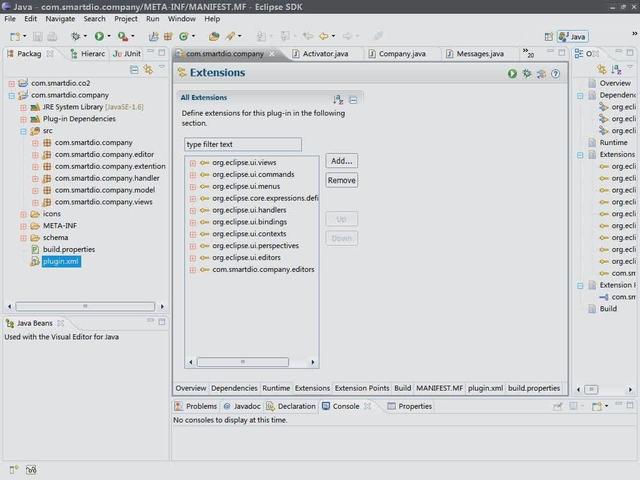Collapse the src folder
The image size is (640, 480).
(x=23, y=131)
